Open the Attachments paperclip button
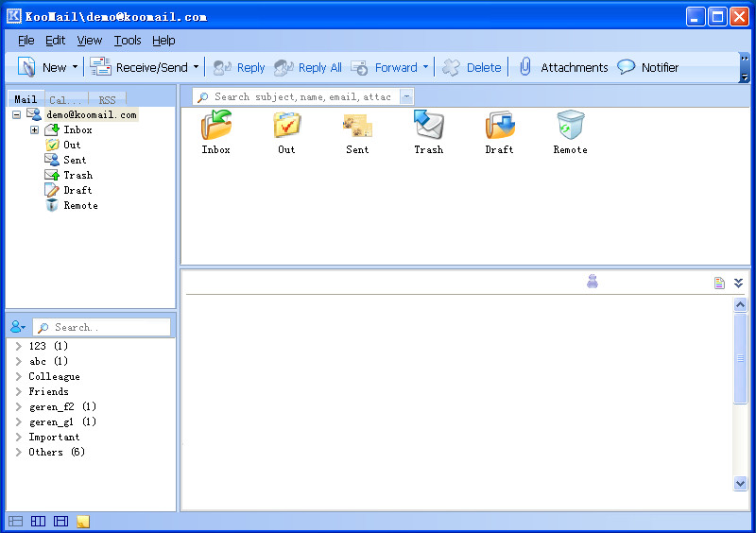 563,67
